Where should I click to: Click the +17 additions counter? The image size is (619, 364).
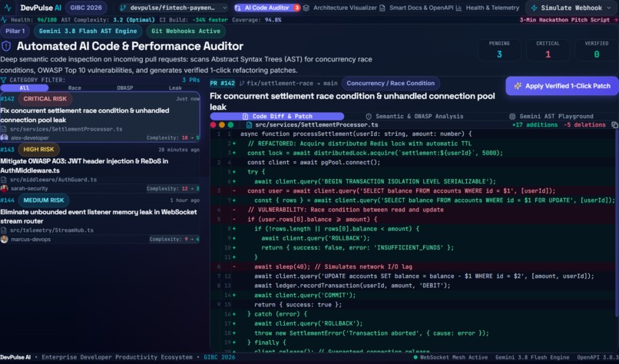535,124
